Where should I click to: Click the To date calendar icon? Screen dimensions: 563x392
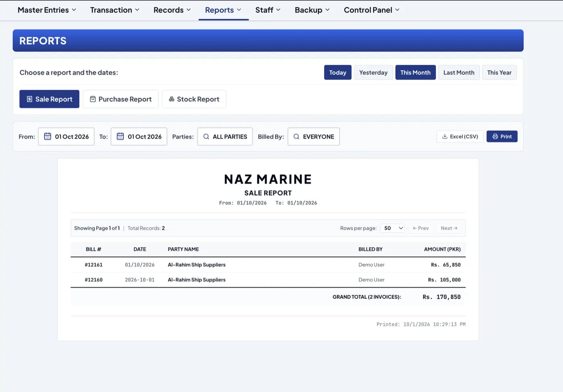pos(120,136)
